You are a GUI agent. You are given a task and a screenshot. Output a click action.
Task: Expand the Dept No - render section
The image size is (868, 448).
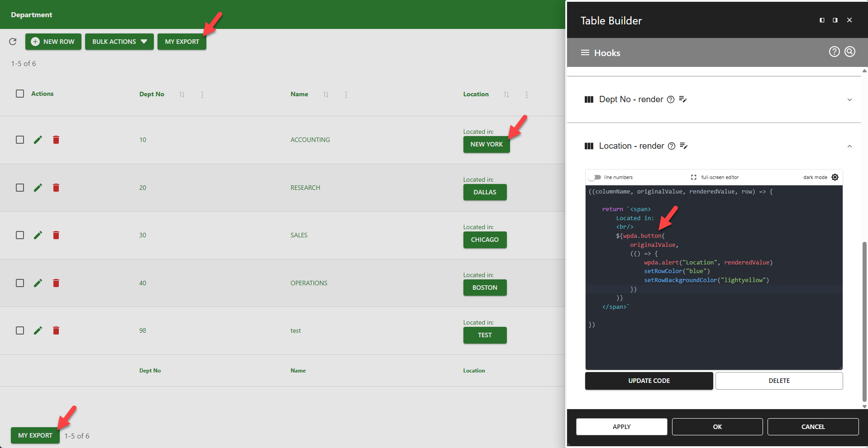pyautogui.click(x=850, y=99)
